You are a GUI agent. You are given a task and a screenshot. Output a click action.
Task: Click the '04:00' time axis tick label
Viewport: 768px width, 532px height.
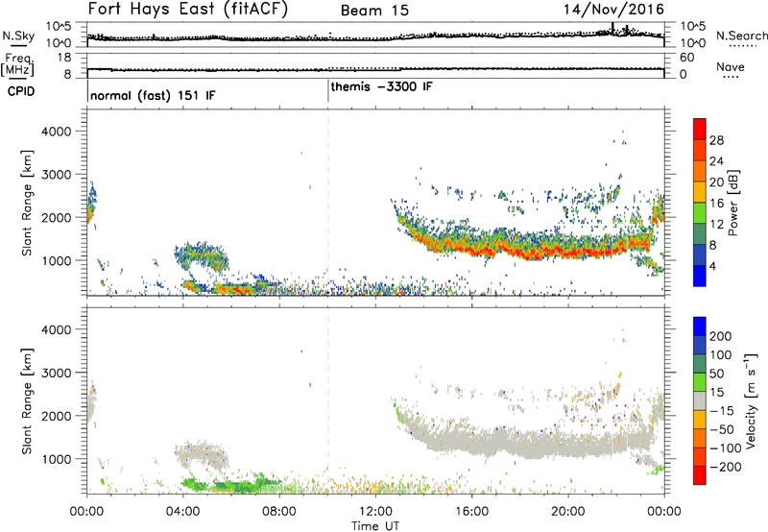click(182, 512)
